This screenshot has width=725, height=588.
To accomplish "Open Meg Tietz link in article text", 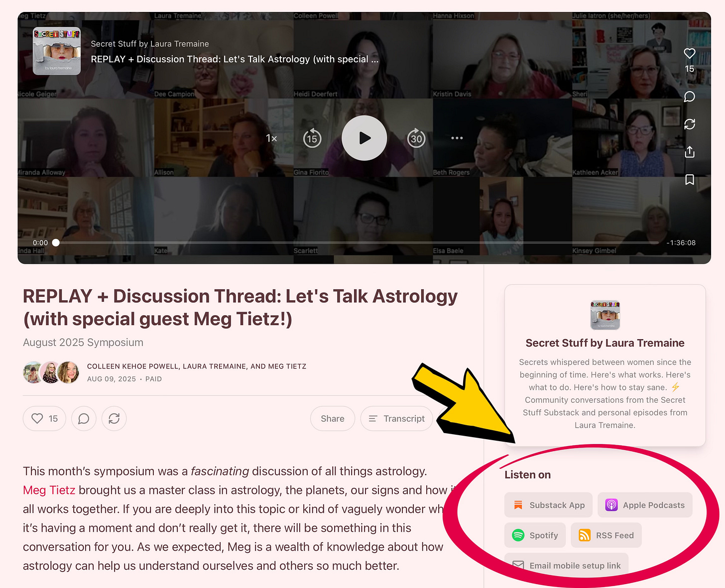I will (x=49, y=490).
